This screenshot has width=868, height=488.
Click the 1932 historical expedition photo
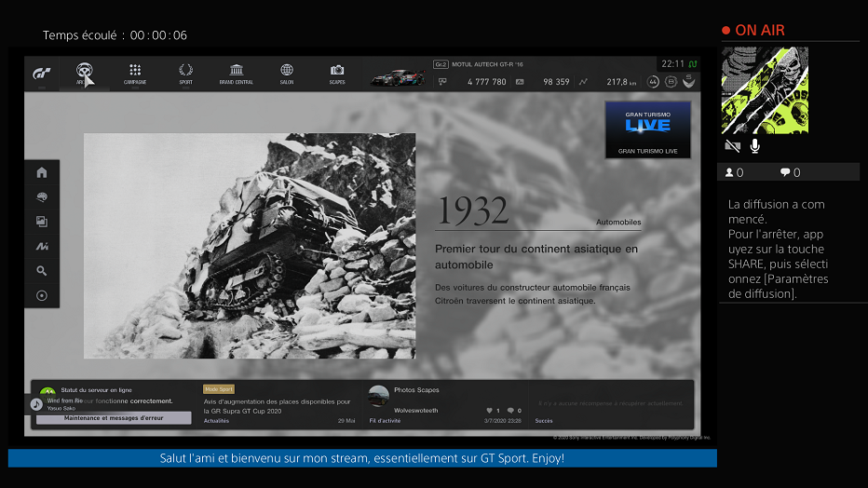(250, 246)
